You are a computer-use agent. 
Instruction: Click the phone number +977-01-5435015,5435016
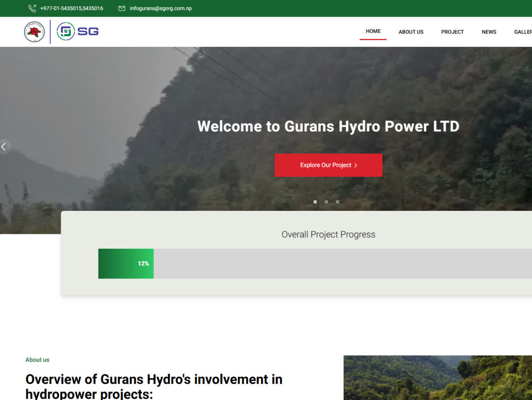[72, 9]
